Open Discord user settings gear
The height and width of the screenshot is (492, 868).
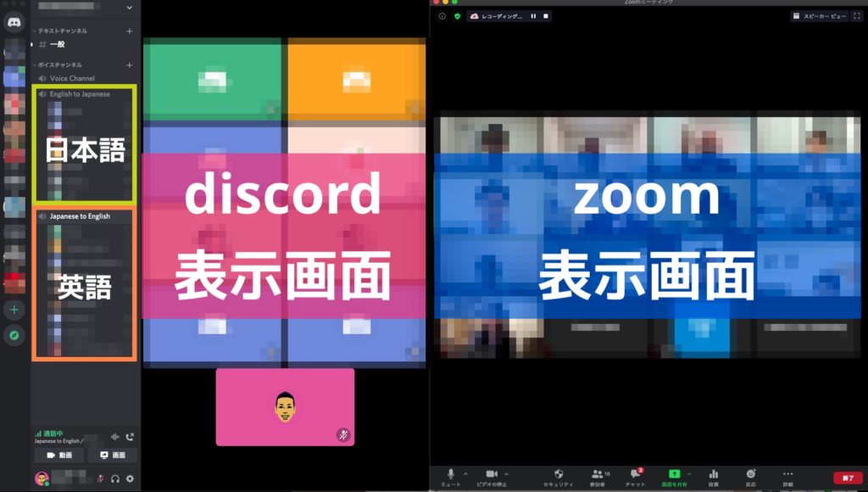(x=130, y=478)
